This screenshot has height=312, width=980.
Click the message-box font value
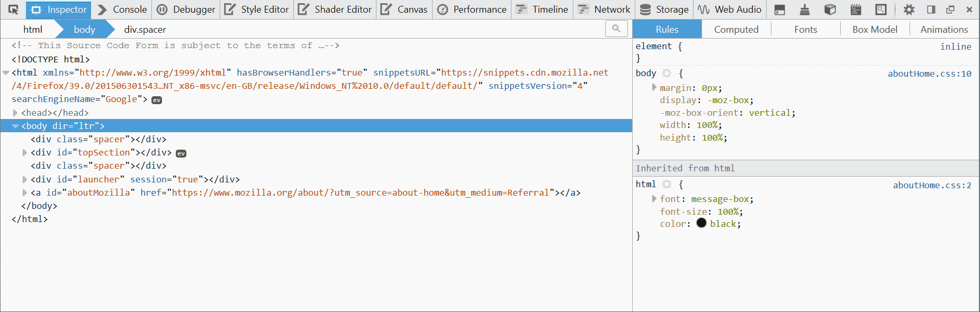(x=720, y=199)
